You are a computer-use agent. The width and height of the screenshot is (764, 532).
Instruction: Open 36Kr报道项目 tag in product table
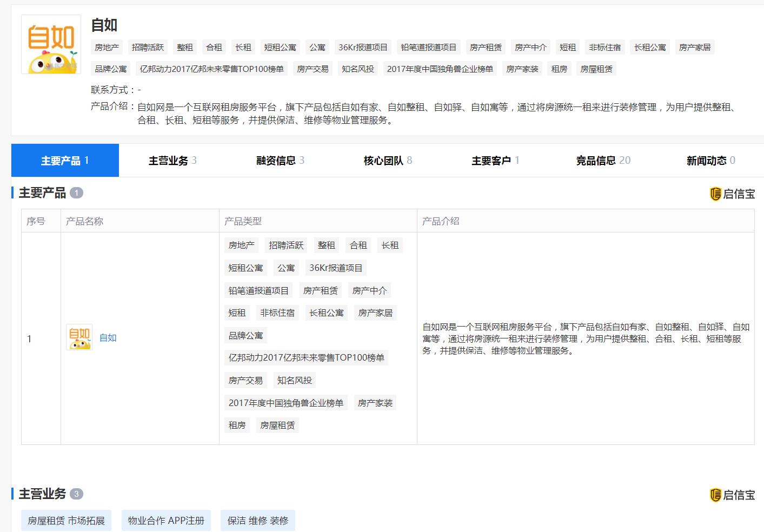pos(336,268)
